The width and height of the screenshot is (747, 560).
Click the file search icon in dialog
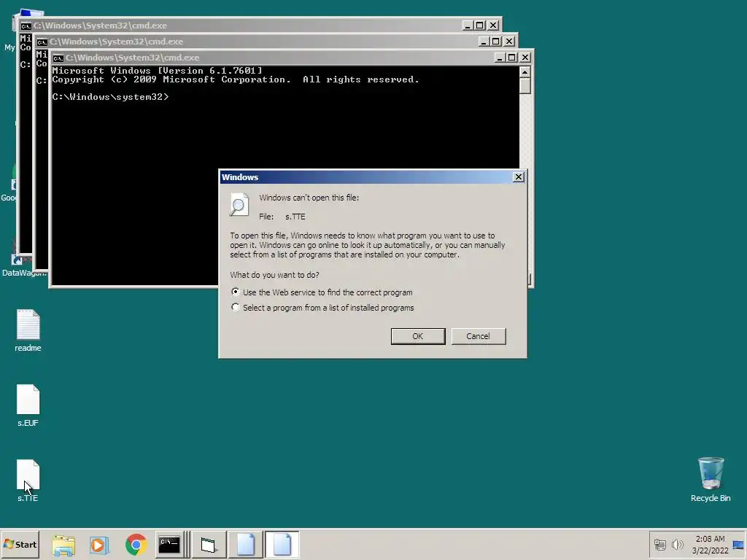click(239, 205)
